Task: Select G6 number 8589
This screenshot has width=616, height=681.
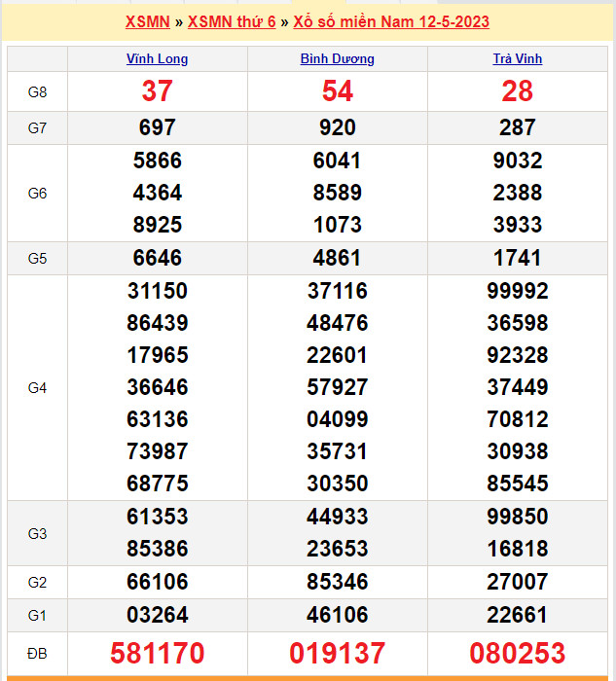Action: (x=337, y=193)
